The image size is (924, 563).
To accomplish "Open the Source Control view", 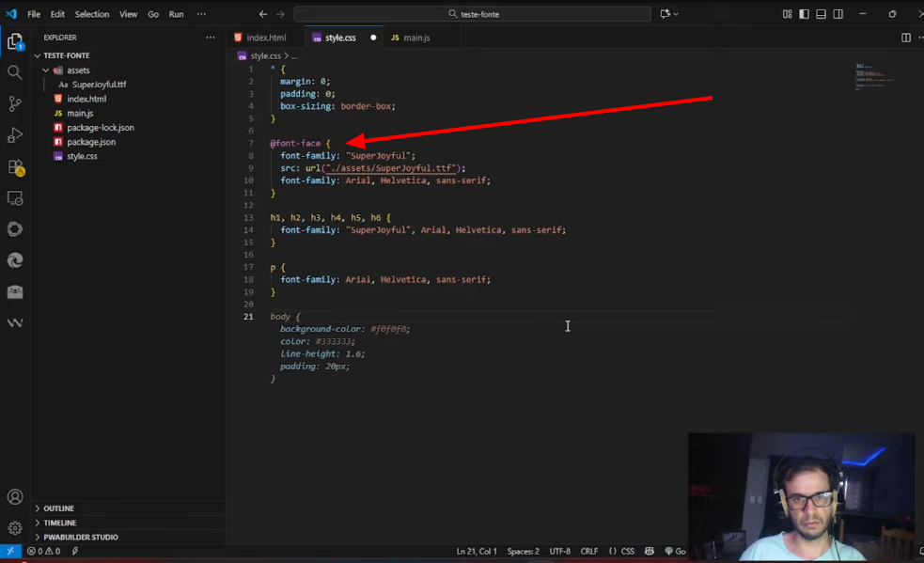I will [x=15, y=103].
